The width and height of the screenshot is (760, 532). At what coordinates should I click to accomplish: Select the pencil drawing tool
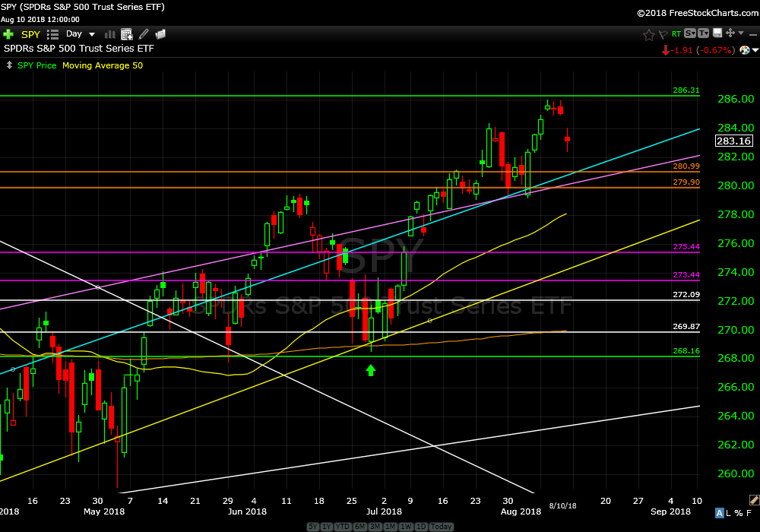pyautogui.click(x=144, y=34)
